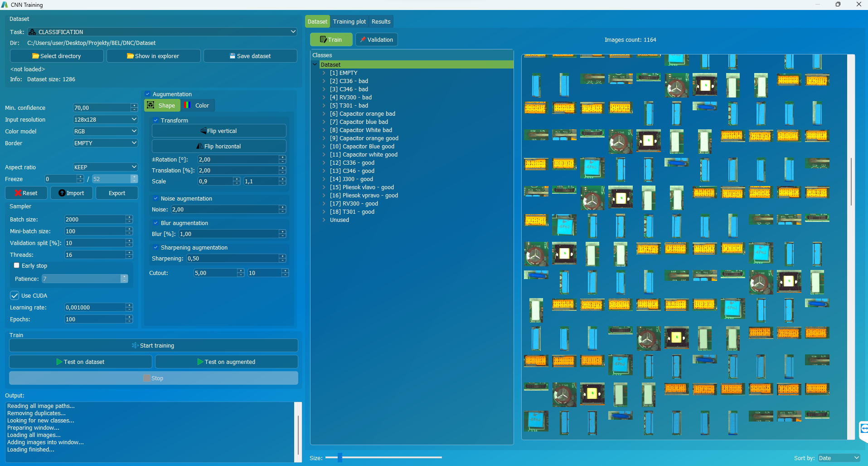868x466 pixels.
Task: Open the Border dropdown
Action: coord(105,143)
